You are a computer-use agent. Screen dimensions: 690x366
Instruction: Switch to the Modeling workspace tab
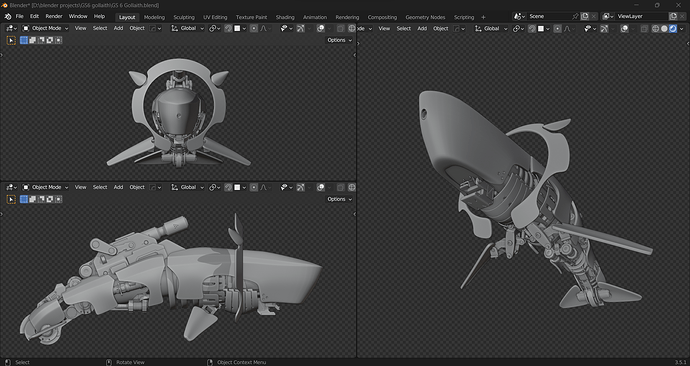click(154, 17)
